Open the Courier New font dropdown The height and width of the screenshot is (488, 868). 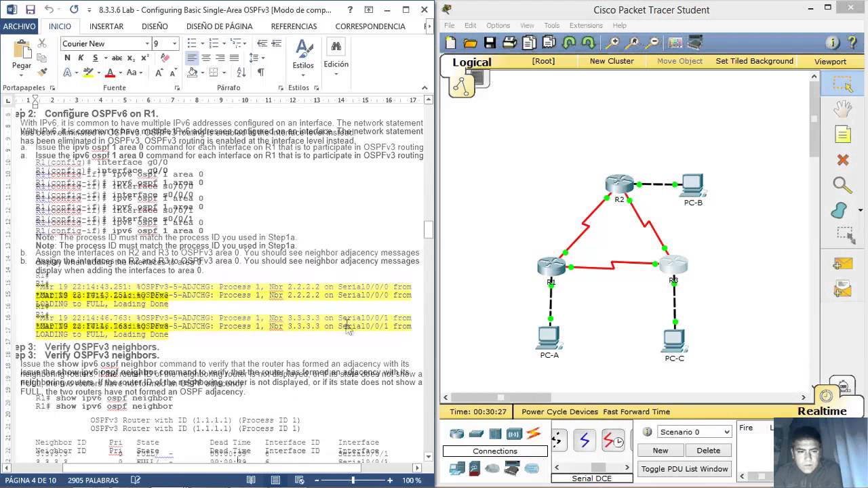[147, 43]
